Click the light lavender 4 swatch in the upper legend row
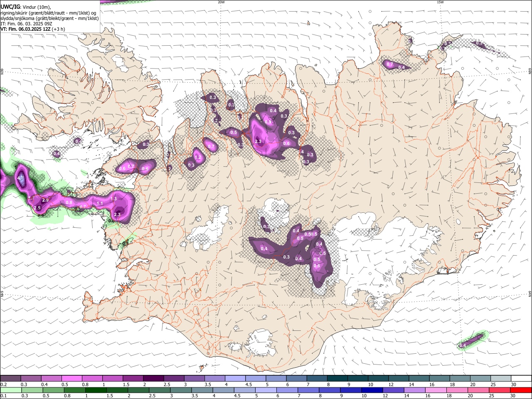The width and height of the screenshot is (532, 399). [x=234, y=379]
